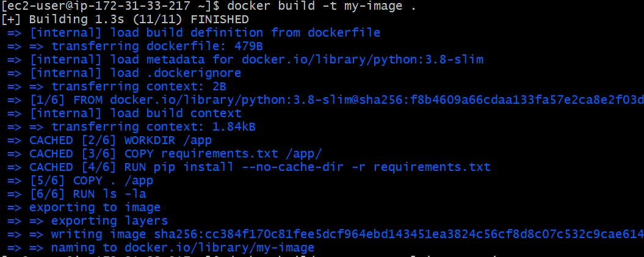Viewport: 644px width, 257px height.
Task: Click naming to docker.io/library/my-image line
Action: (x=161, y=248)
